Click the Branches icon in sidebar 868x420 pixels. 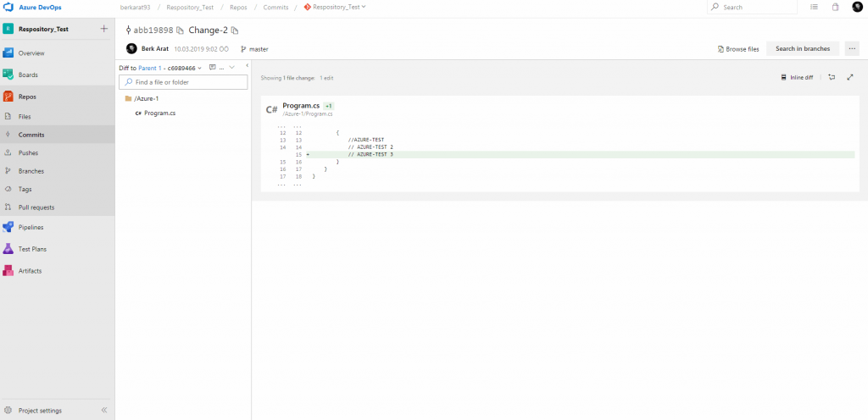tap(8, 171)
